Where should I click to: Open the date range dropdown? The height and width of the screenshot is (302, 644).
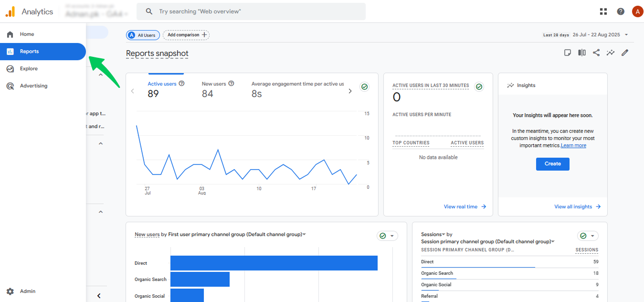[586, 35]
